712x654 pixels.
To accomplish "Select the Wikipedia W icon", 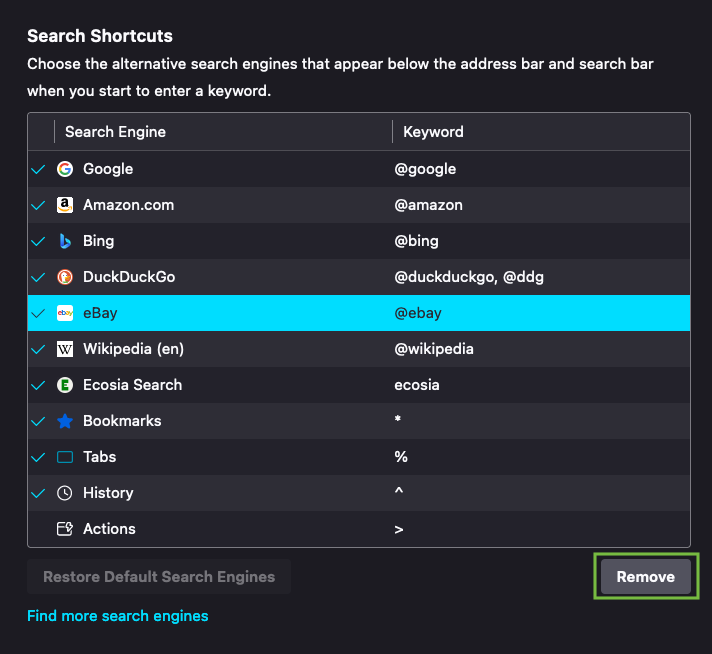I will coord(65,349).
